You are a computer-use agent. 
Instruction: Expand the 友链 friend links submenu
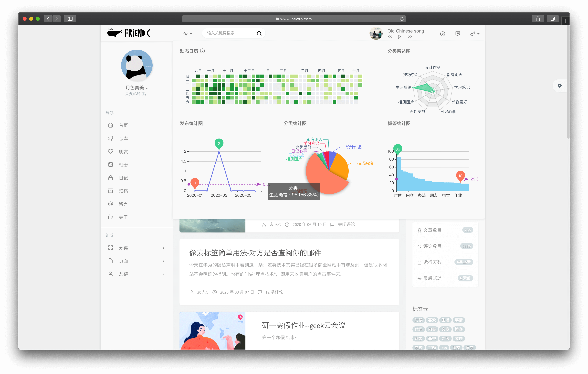136,274
